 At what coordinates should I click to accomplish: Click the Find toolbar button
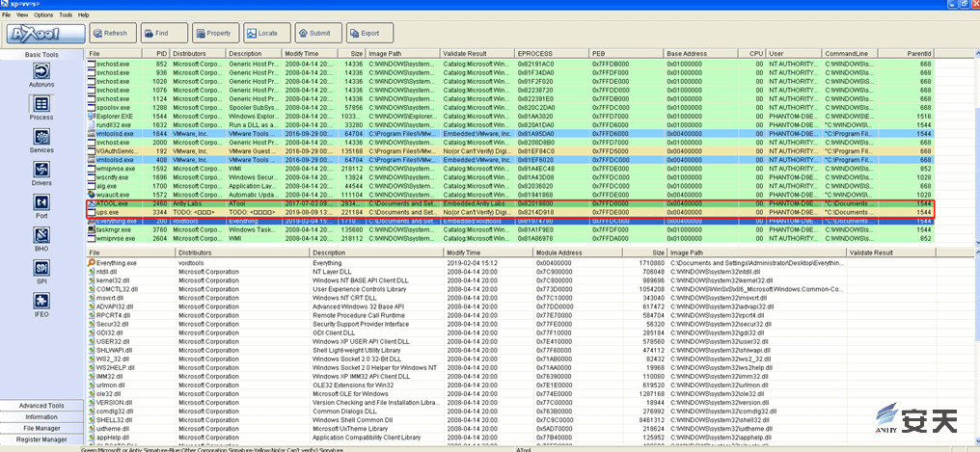pyautogui.click(x=164, y=33)
